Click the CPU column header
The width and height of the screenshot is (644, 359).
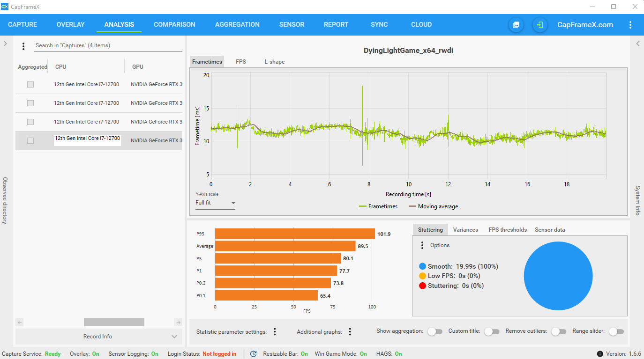pos(61,67)
